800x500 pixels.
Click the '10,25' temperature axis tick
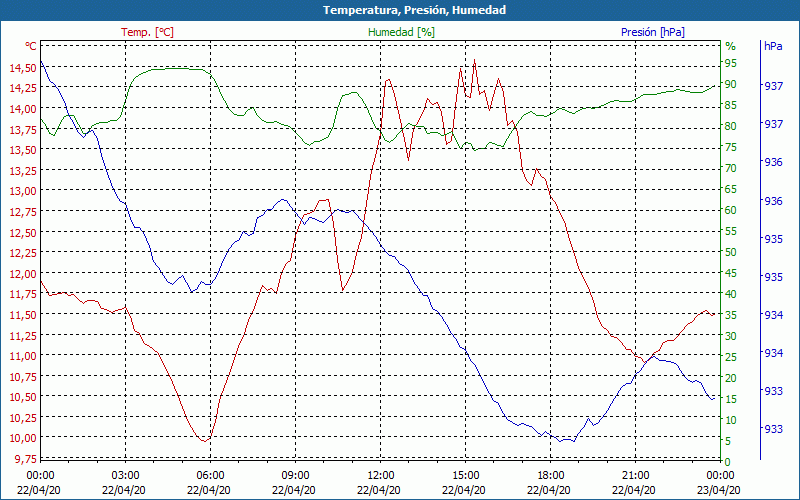click(x=22, y=417)
